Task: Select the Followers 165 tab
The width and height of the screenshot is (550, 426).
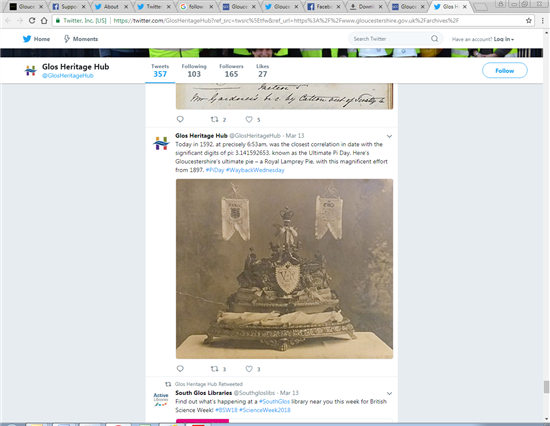Action: click(231, 71)
